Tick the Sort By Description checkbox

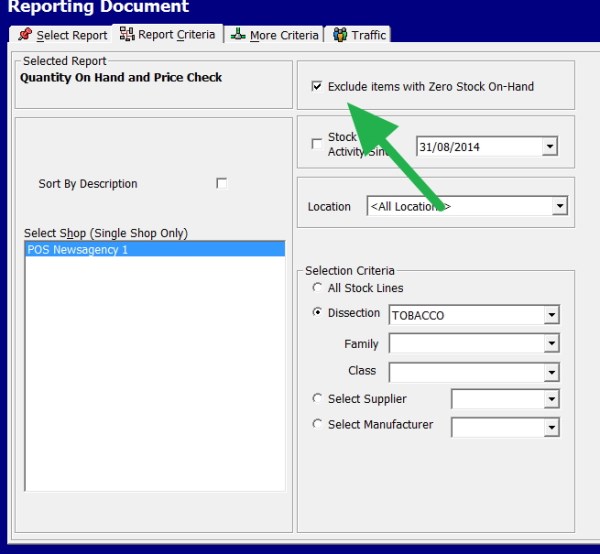click(x=221, y=183)
